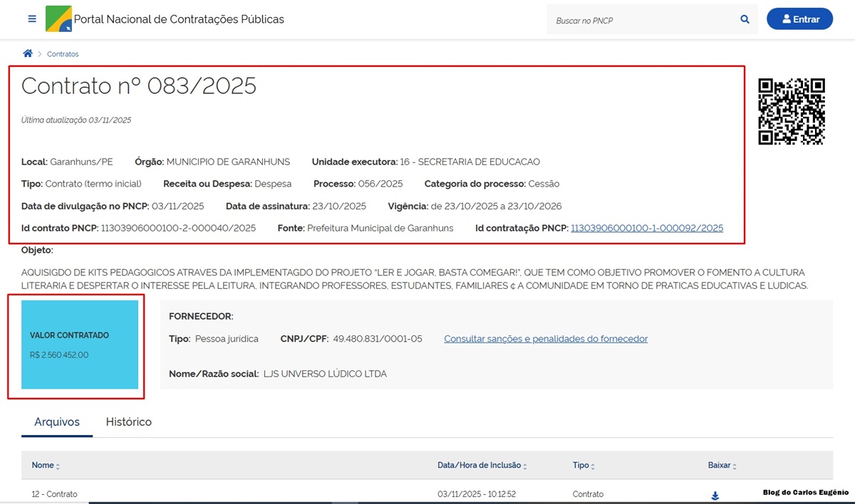The image size is (855, 504).
Task: Click the search magnifier icon
Action: pyautogui.click(x=745, y=20)
